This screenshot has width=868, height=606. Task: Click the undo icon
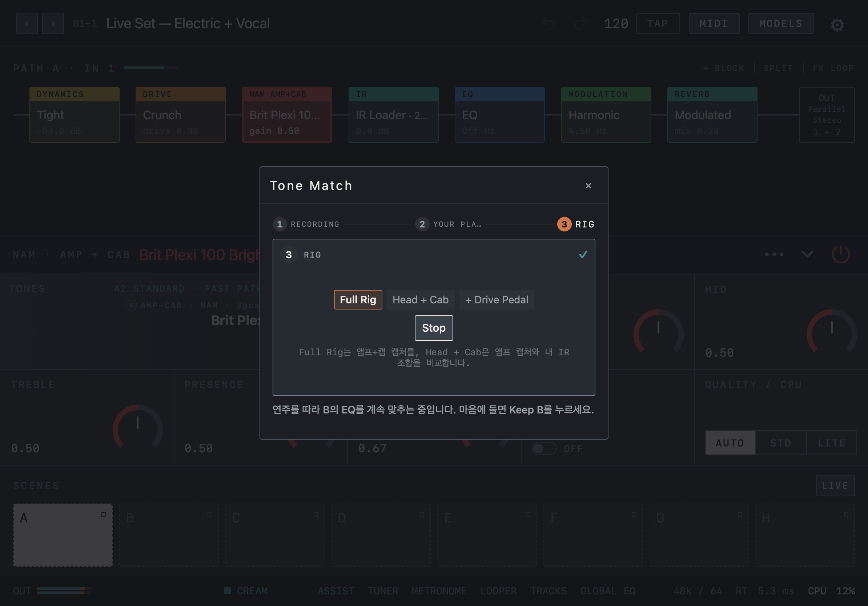548,23
